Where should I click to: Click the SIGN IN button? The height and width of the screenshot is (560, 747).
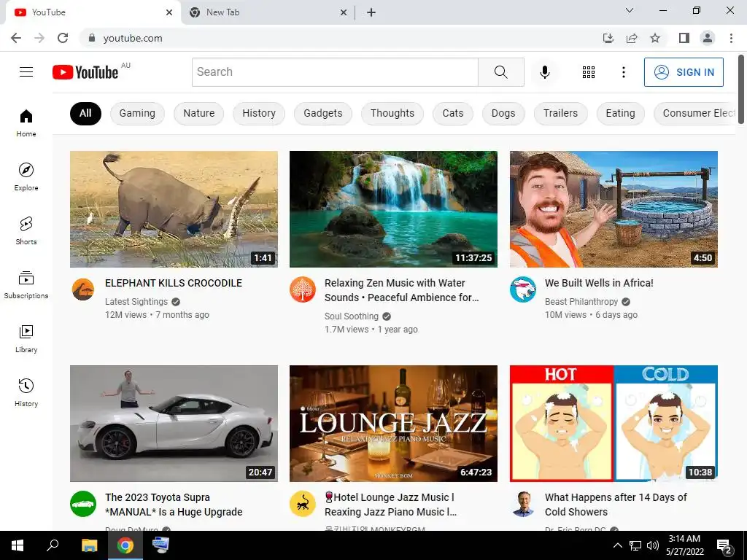[684, 72]
